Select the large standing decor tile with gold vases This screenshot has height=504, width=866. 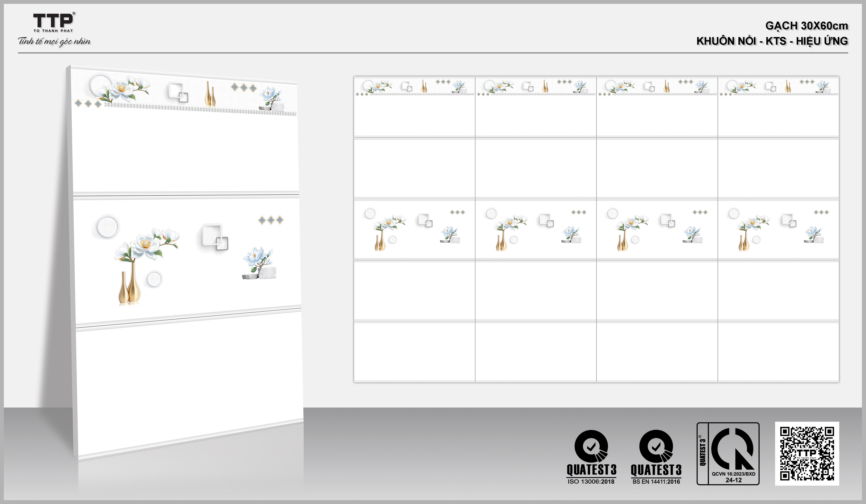(x=188, y=261)
